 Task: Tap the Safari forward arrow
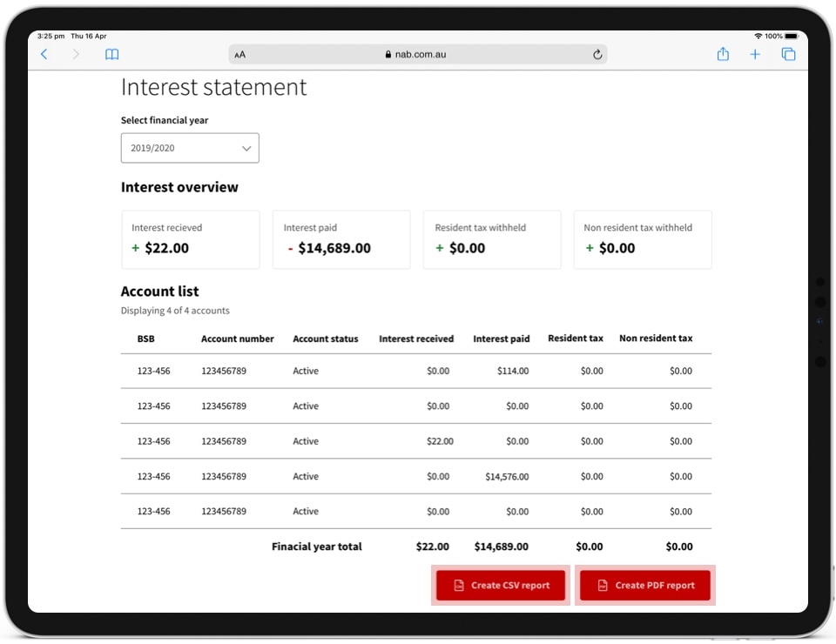point(76,54)
